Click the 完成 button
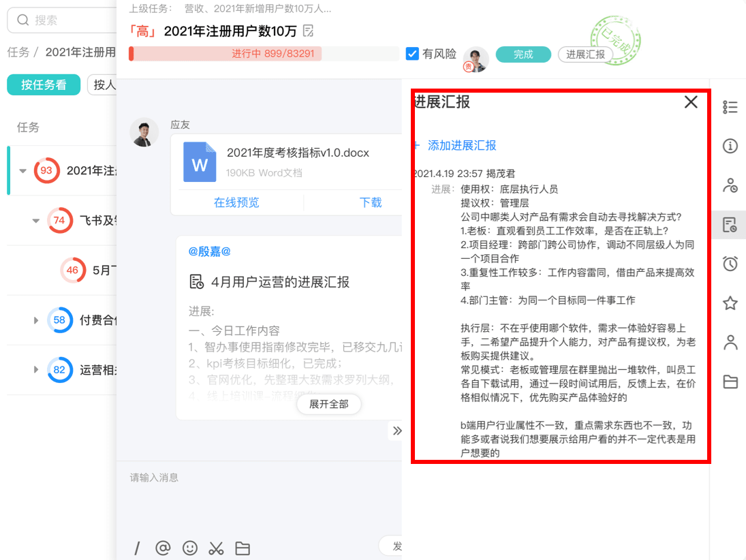Image resolution: width=746 pixels, height=560 pixels. (x=523, y=55)
